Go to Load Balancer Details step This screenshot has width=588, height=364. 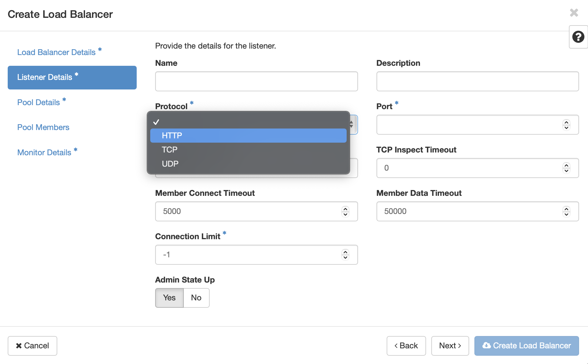[59, 52]
